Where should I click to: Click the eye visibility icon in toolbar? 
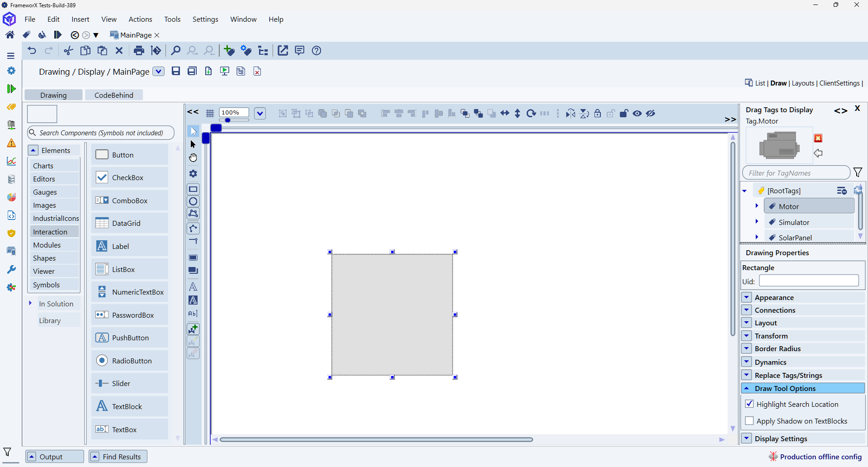tap(637, 114)
